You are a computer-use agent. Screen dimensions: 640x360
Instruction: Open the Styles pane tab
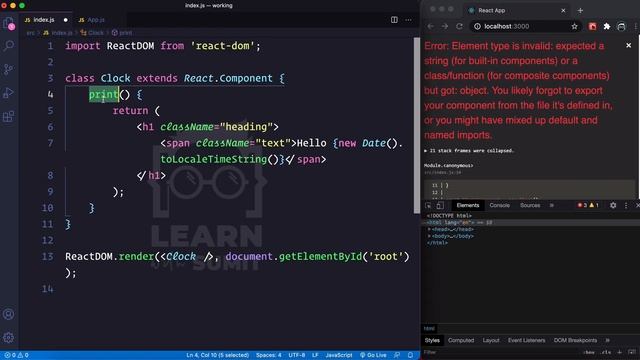[432, 340]
